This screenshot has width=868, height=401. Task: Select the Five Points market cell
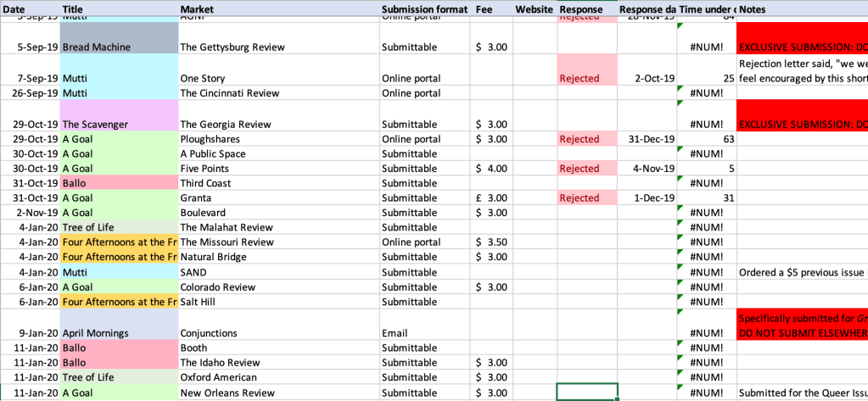279,168
